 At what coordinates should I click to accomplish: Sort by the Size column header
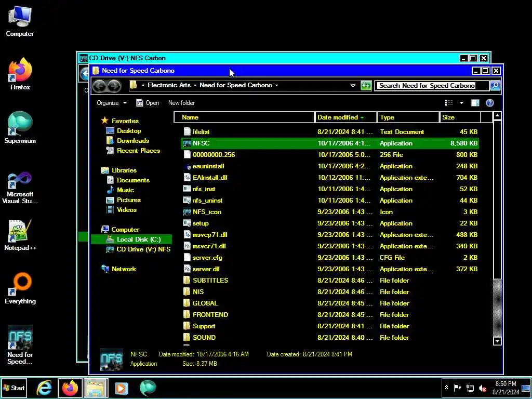pyautogui.click(x=460, y=117)
